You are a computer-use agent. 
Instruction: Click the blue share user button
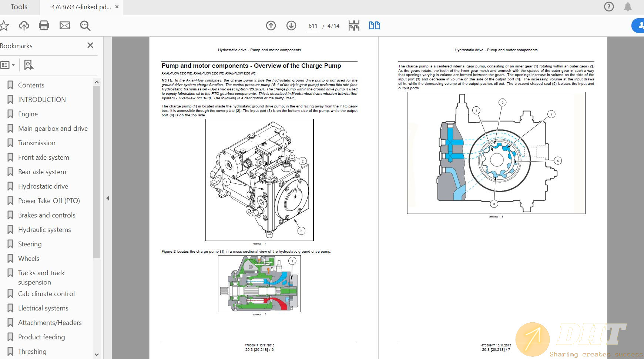[x=638, y=26]
